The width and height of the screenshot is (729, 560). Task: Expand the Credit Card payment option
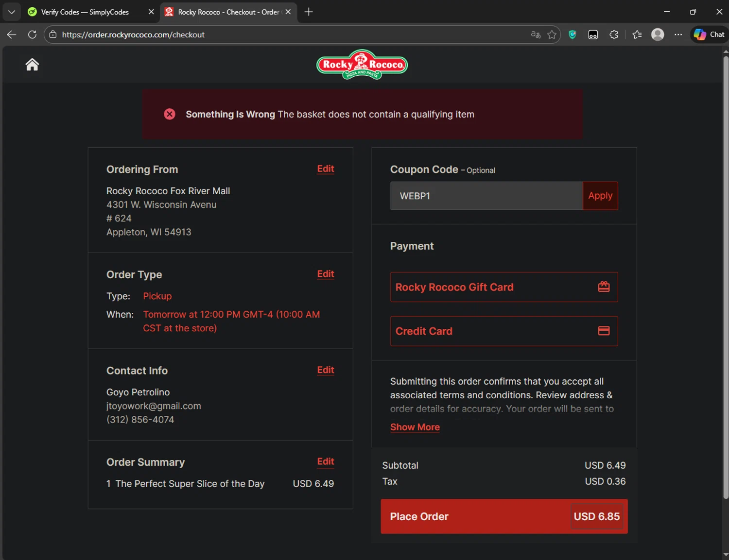pyautogui.click(x=504, y=331)
